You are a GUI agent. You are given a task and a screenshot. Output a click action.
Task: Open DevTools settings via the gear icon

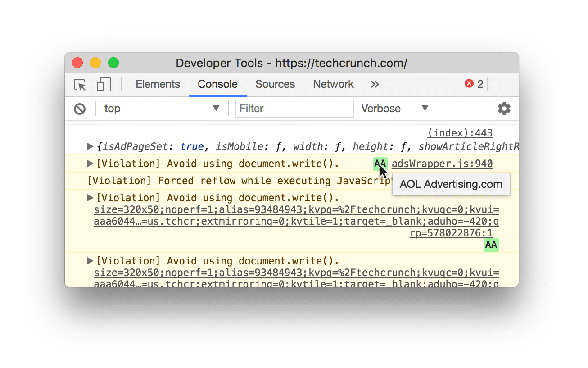click(504, 109)
